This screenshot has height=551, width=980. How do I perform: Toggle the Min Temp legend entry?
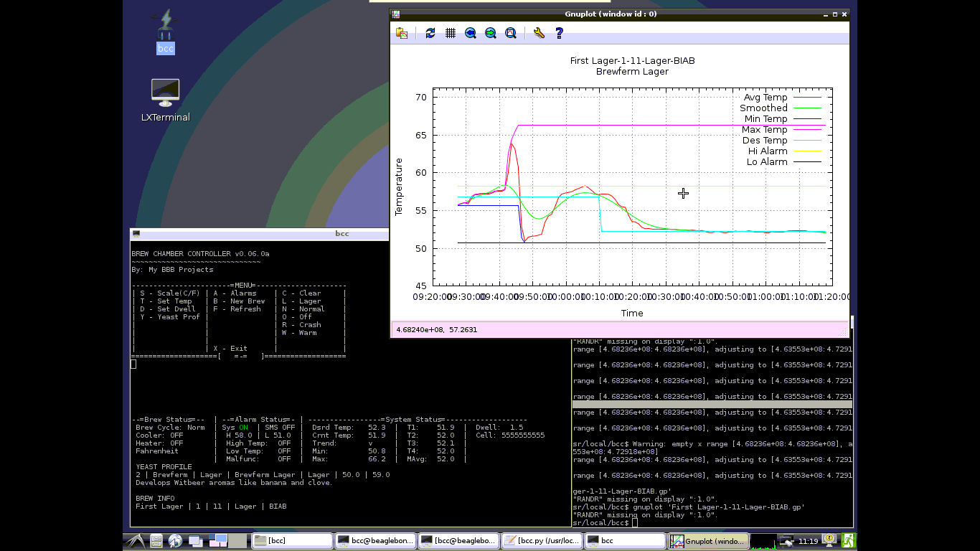pyautogui.click(x=781, y=119)
